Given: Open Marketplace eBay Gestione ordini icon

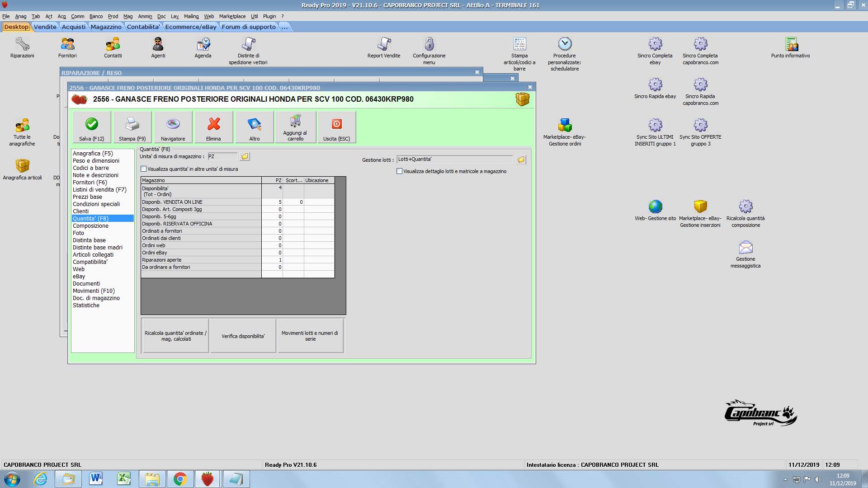Looking at the screenshot, I should [565, 132].
